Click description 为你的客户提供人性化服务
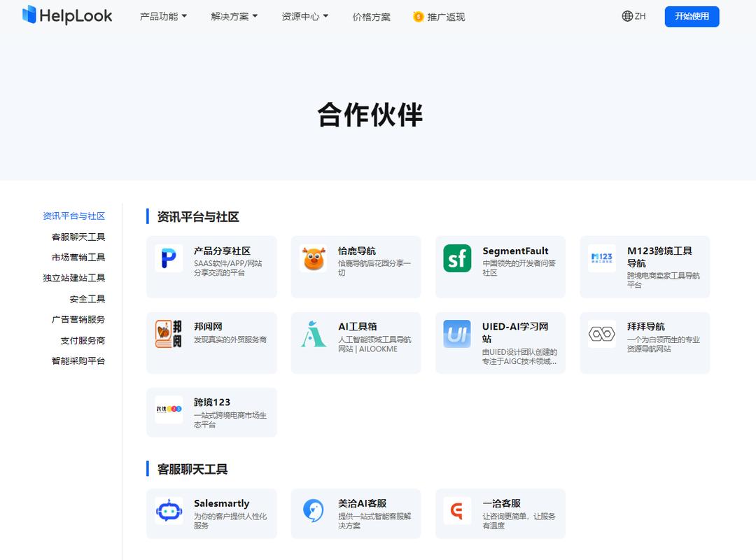756x560 pixels. (230, 521)
